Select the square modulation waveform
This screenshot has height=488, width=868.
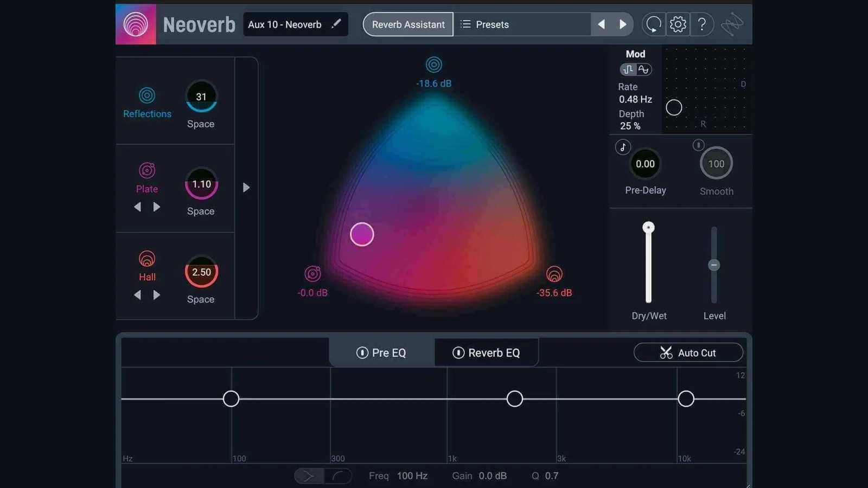pyautogui.click(x=628, y=69)
